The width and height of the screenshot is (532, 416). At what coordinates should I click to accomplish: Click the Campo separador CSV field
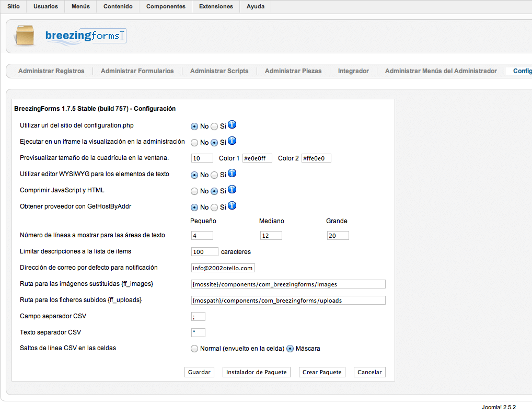point(198,317)
